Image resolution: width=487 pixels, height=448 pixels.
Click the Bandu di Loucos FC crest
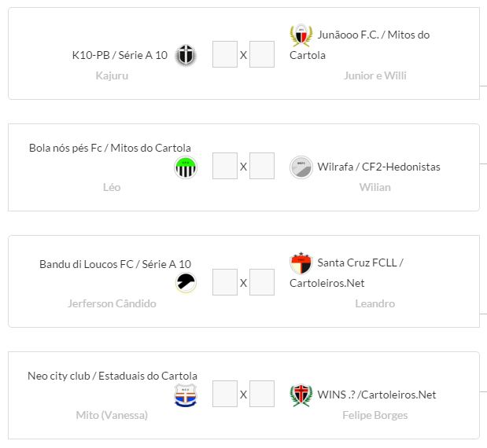pos(186,283)
